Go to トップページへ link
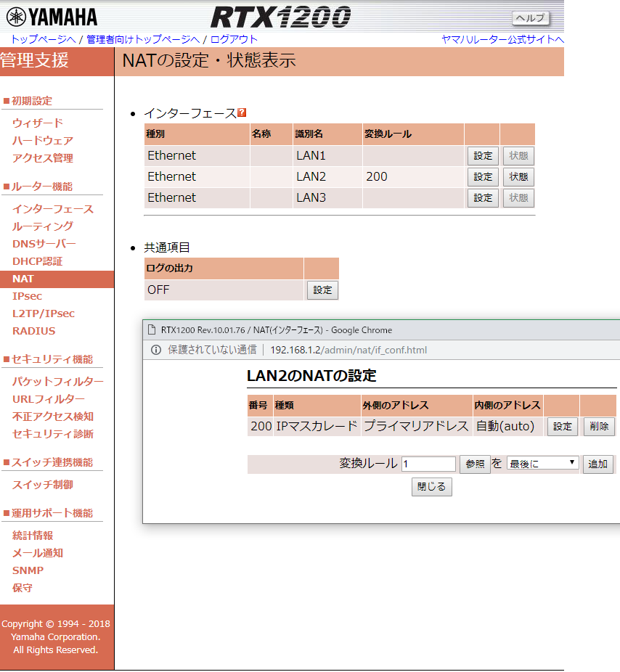620x672 pixels. coord(44,39)
